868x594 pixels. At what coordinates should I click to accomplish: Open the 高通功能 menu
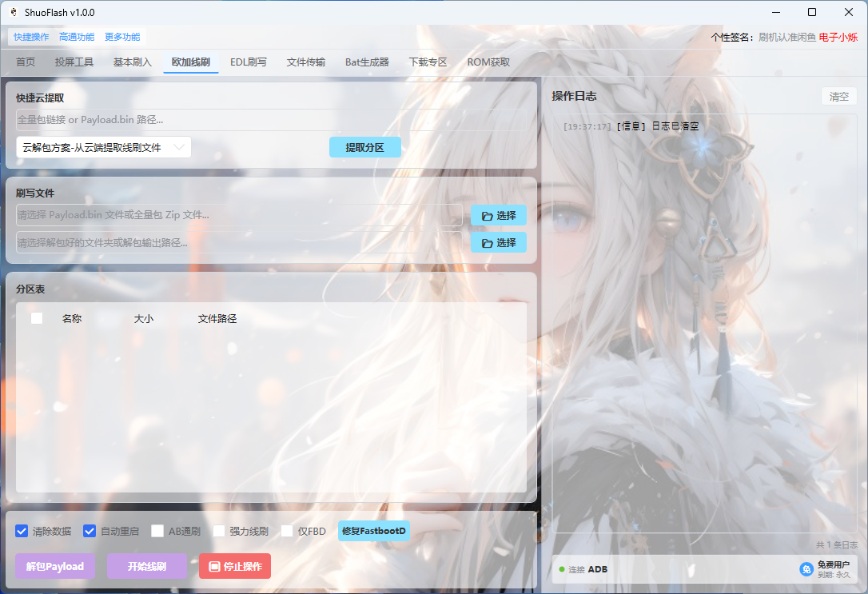pyautogui.click(x=77, y=37)
